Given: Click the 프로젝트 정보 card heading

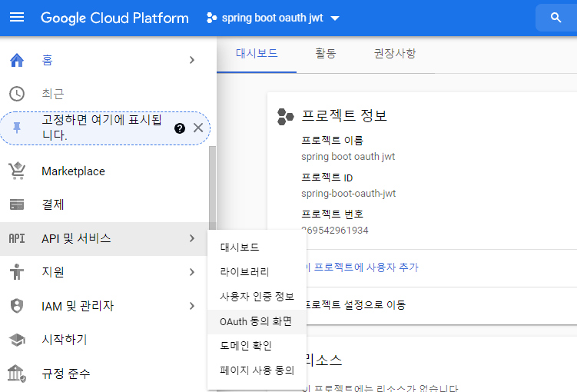Looking at the screenshot, I should pyautogui.click(x=344, y=116).
